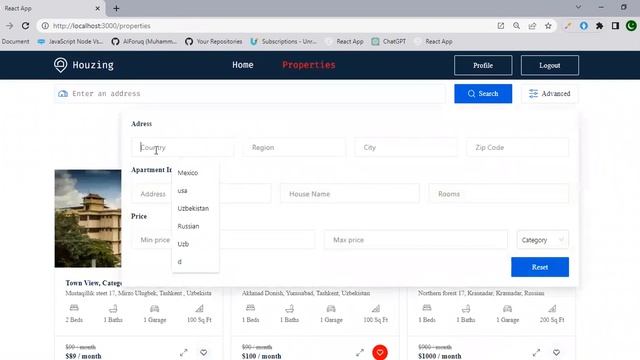Toggle the red favorite heart on $100 listing
This screenshot has height=360, width=640.
pos(380,352)
